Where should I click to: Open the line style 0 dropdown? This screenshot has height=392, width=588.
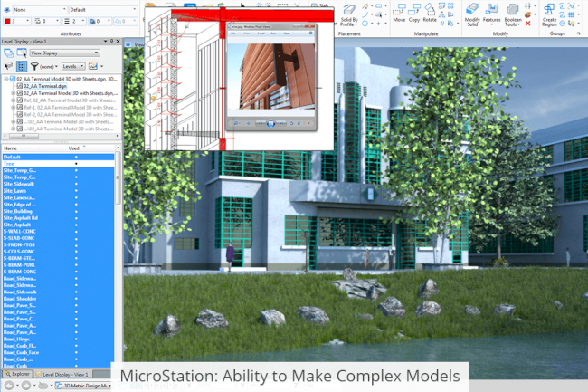[46, 22]
